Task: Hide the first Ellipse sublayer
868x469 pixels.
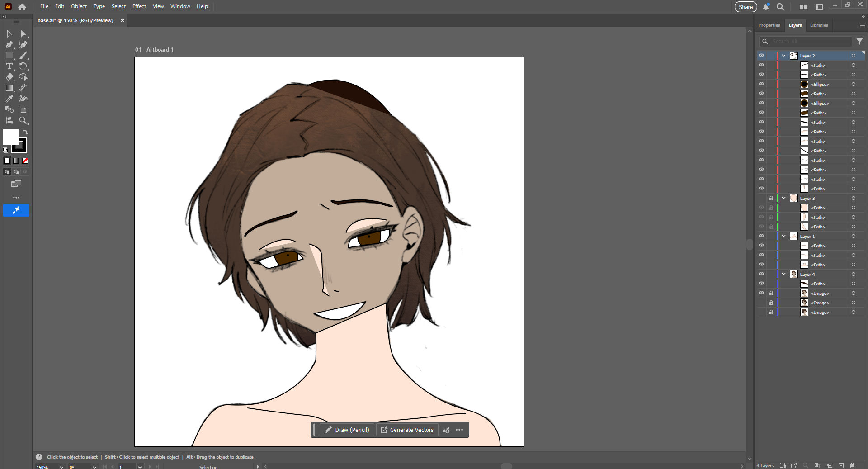Action: tap(762, 84)
